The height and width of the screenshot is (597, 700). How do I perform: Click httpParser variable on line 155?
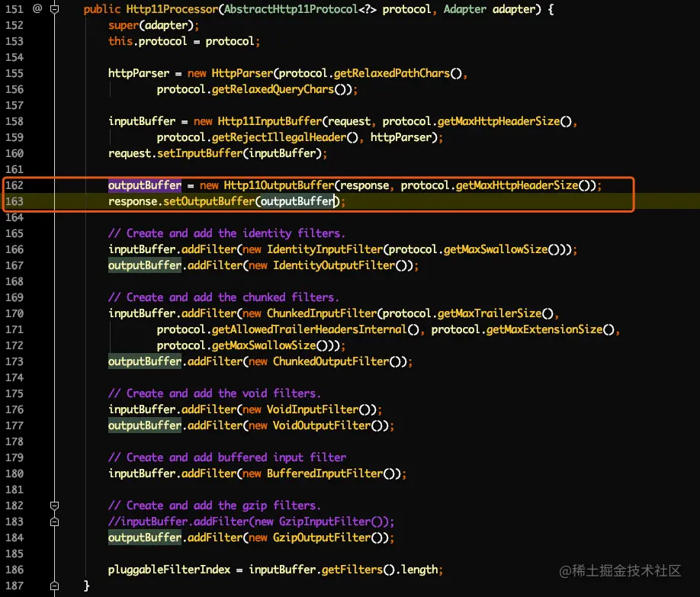139,74
